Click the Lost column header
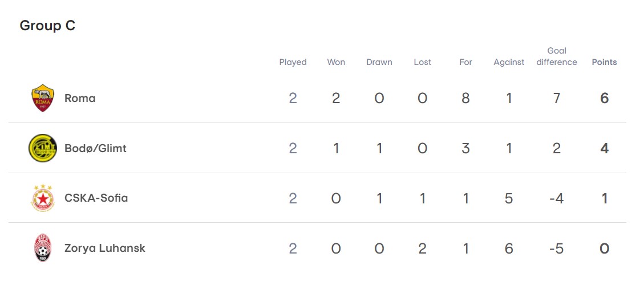This screenshot has height=294, width=644. [x=423, y=62]
